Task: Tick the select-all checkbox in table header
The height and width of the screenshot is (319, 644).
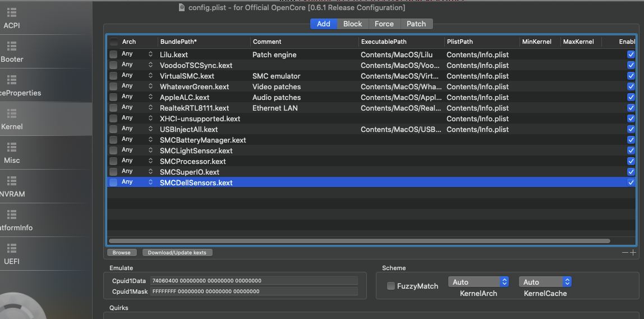Action: click(x=113, y=42)
